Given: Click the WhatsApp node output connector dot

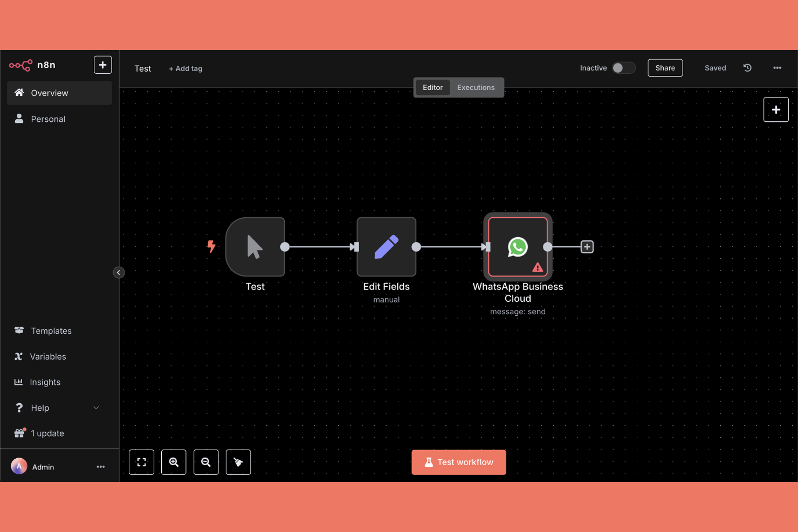Looking at the screenshot, I should coord(548,247).
